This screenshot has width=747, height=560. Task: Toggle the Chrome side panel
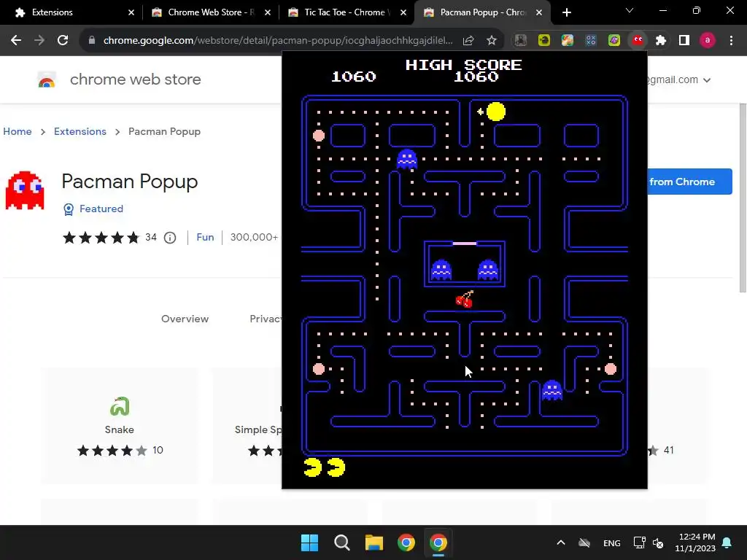(x=684, y=41)
